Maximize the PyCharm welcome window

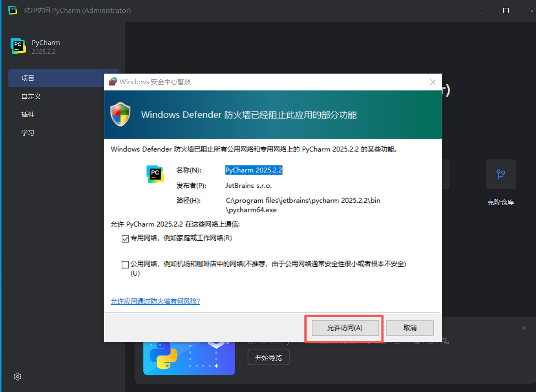pyautogui.click(x=506, y=11)
